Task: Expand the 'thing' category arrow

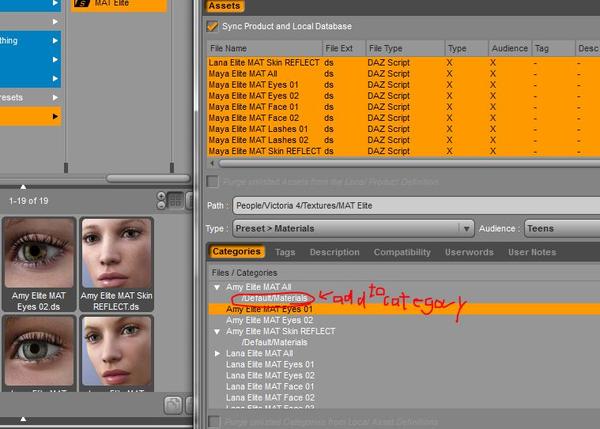Action: 55,40
